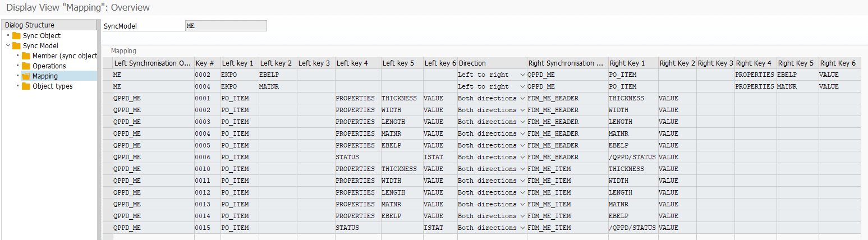Select the Object types tree item
Viewport: 868px width, 240px height.
point(52,86)
